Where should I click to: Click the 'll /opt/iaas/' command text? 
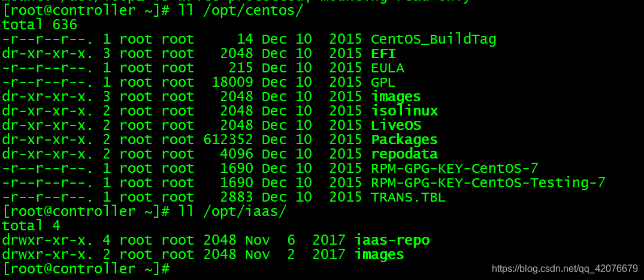click(x=232, y=212)
